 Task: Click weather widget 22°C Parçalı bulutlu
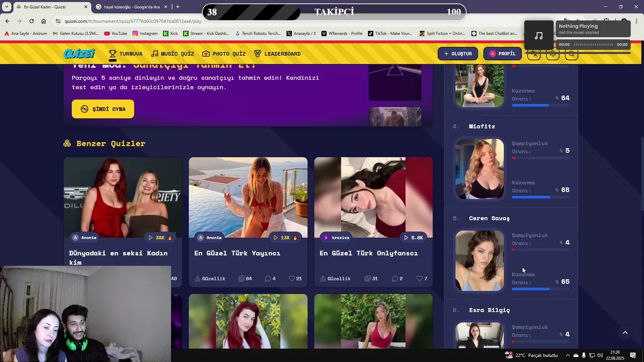pos(532,355)
